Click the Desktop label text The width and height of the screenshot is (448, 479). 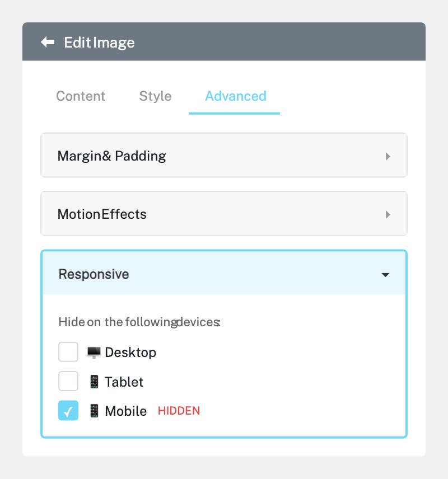pyautogui.click(x=130, y=353)
